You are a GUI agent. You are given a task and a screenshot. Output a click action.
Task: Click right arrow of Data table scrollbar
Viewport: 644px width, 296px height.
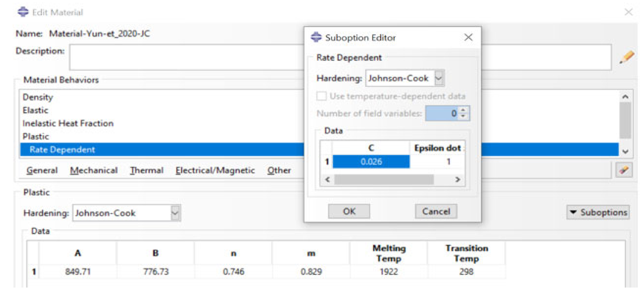[x=457, y=180]
